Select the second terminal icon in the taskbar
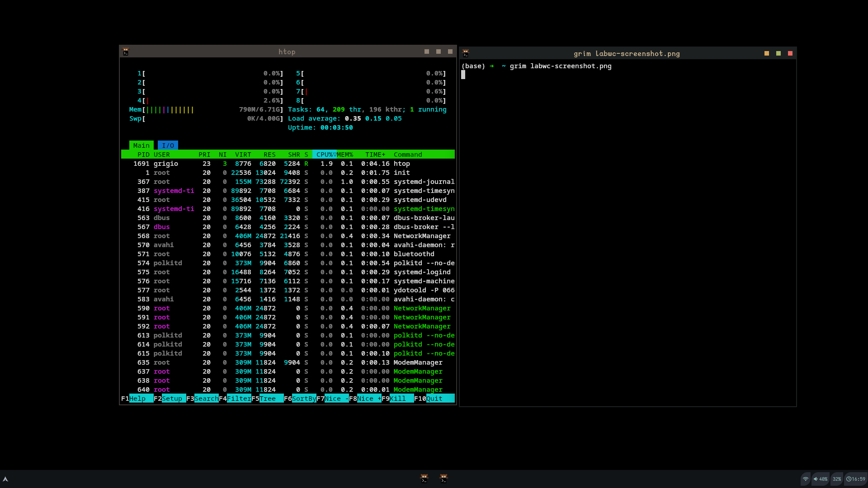The width and height of the screenshot is (868, 488). tap(443, 478)
